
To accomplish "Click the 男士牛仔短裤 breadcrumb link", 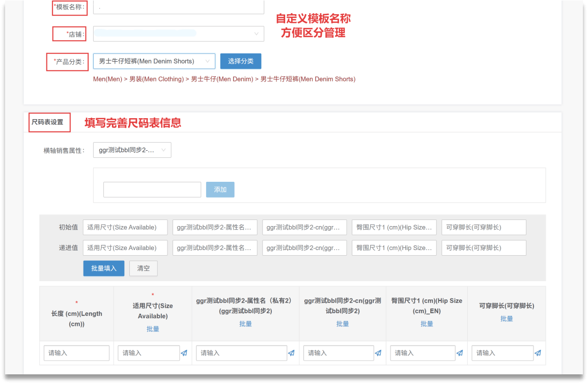I will pyautogui.click(x=307, y=79).
